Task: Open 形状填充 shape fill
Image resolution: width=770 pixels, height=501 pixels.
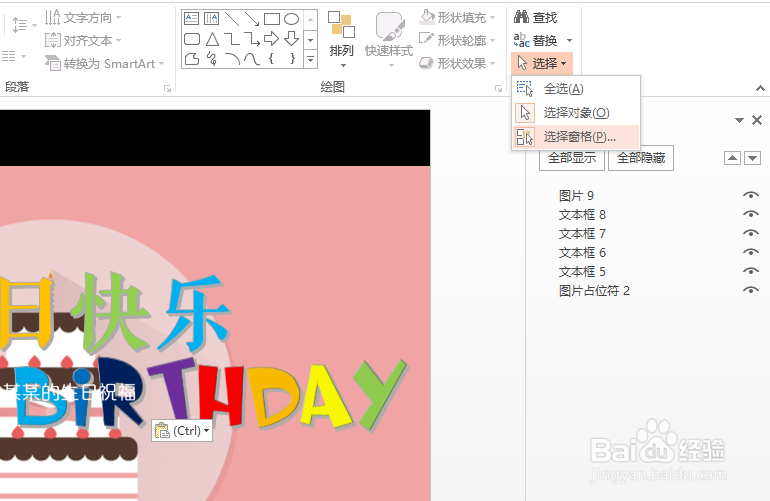Action: point(457,18)
